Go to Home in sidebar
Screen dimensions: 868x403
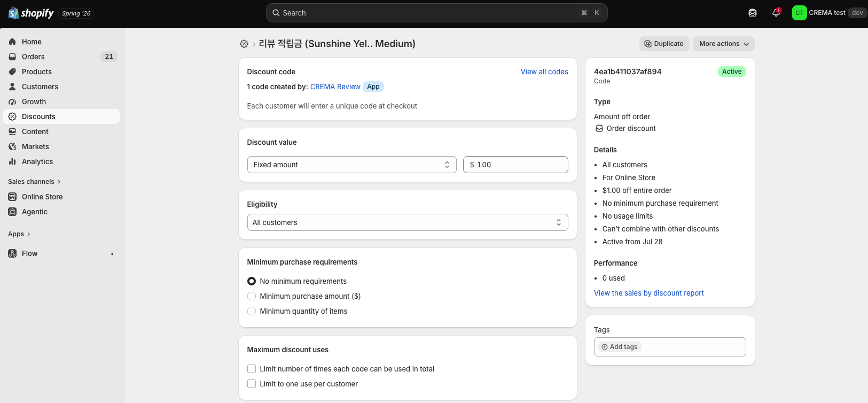pos(61,42)
